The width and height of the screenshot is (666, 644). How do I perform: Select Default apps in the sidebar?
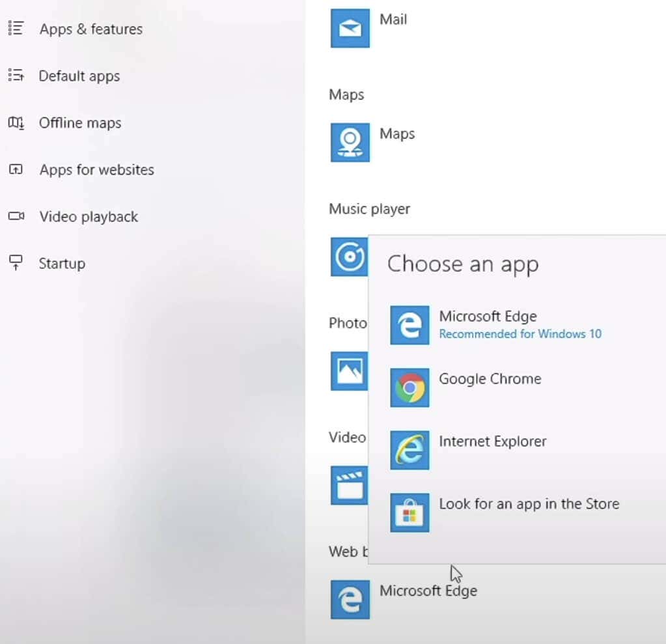pos(79,76)
